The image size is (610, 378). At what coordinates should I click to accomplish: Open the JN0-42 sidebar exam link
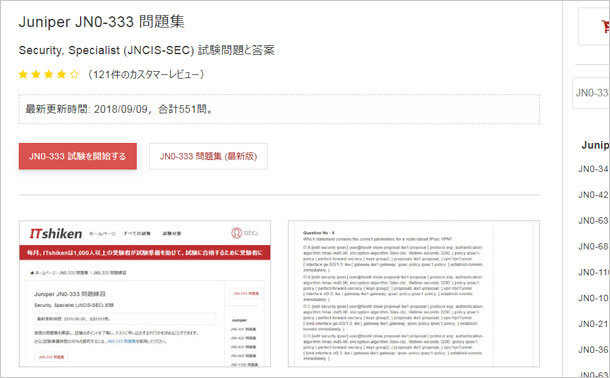(x=594, y=195)
